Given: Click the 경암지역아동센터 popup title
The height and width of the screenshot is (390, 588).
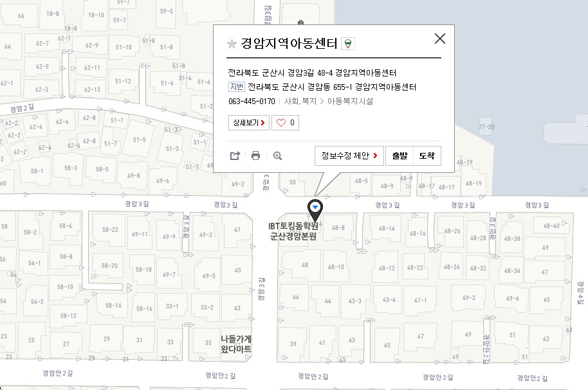Looking at the screenshot, I should [x=289, y=44].
